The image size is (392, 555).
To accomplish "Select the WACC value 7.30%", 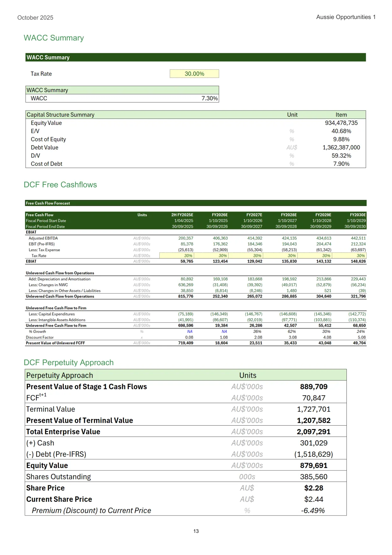I will 210,98.
